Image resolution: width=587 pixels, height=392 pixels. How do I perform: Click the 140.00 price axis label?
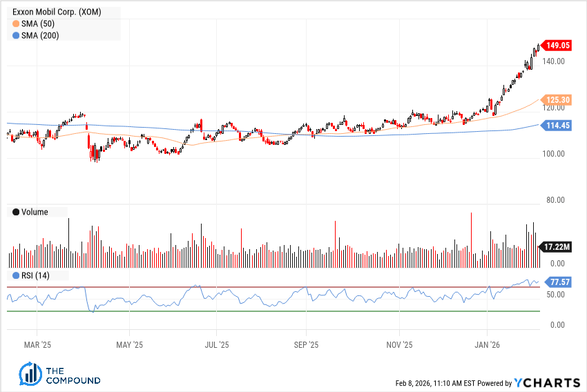coord(554,61)
